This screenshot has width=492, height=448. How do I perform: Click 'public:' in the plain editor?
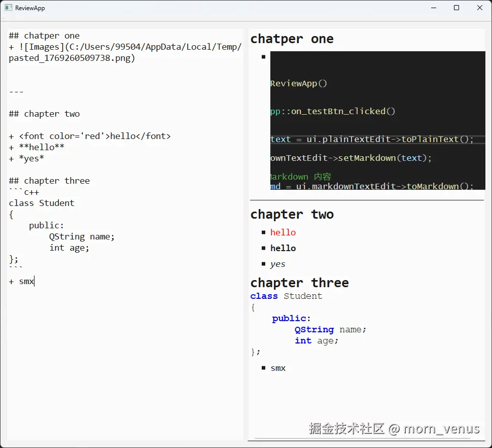(47, 225)
